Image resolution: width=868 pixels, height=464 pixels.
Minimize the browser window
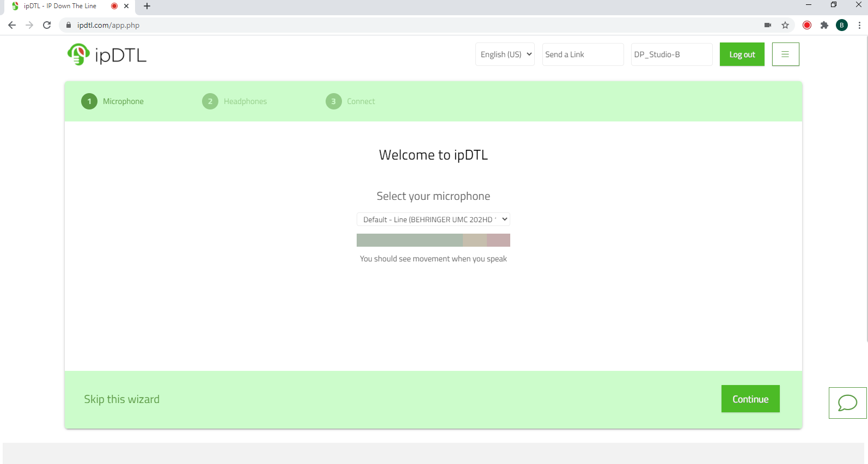pos(809,5)
